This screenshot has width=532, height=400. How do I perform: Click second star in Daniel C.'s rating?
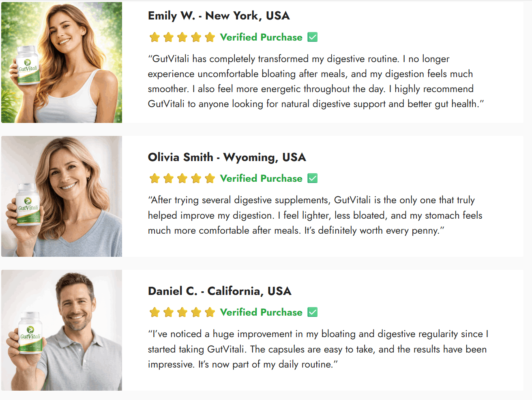click(x=168, y=312)
